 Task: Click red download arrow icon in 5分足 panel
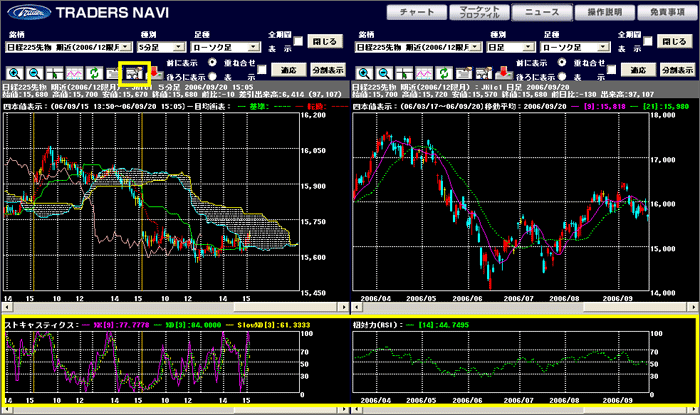(154, 73)
